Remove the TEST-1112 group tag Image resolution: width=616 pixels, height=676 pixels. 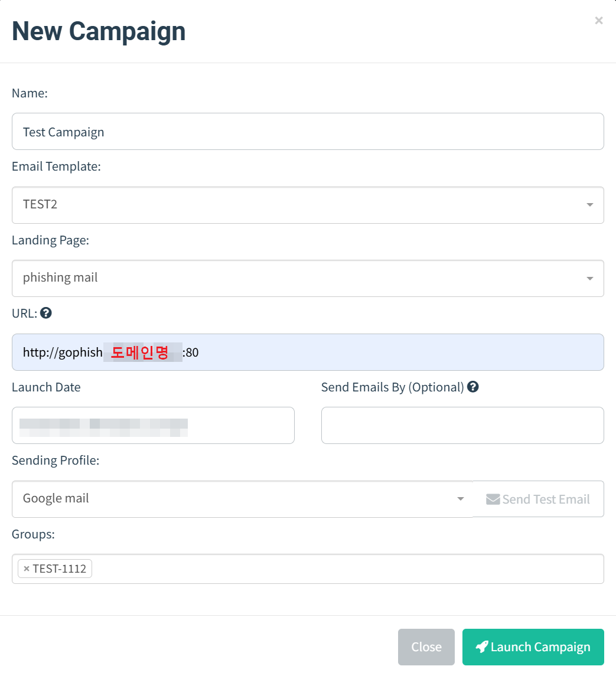(x=27, y=569)
